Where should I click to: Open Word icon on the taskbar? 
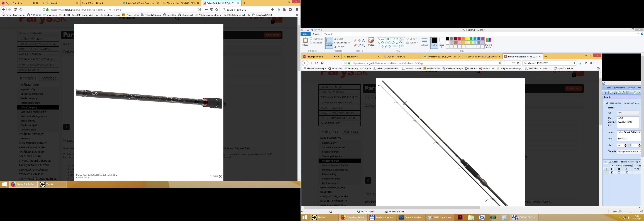[482, 217]
